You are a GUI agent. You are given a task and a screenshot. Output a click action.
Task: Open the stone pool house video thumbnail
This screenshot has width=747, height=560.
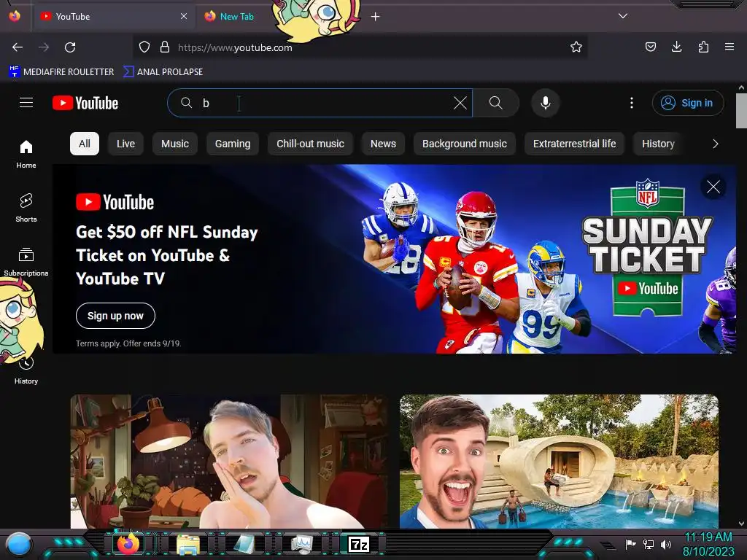559,462
